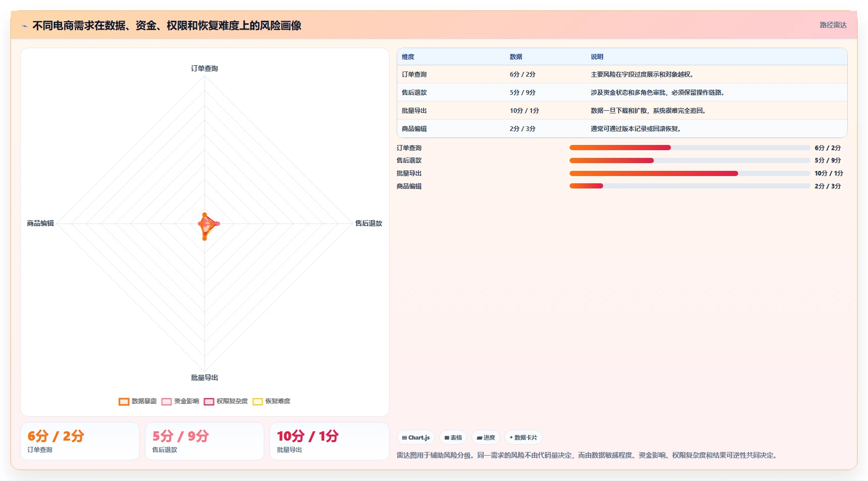Viewport: 868px width, 481px height.
Task: Click the footnote starting 雷达图用于辅助风险分级
Action: (588, 456)
